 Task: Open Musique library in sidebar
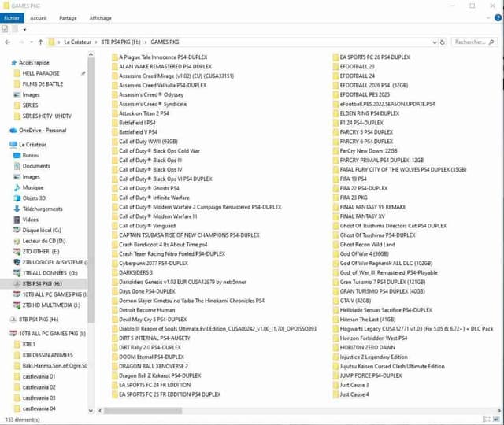pyautogui.click(x=33, y=187)
